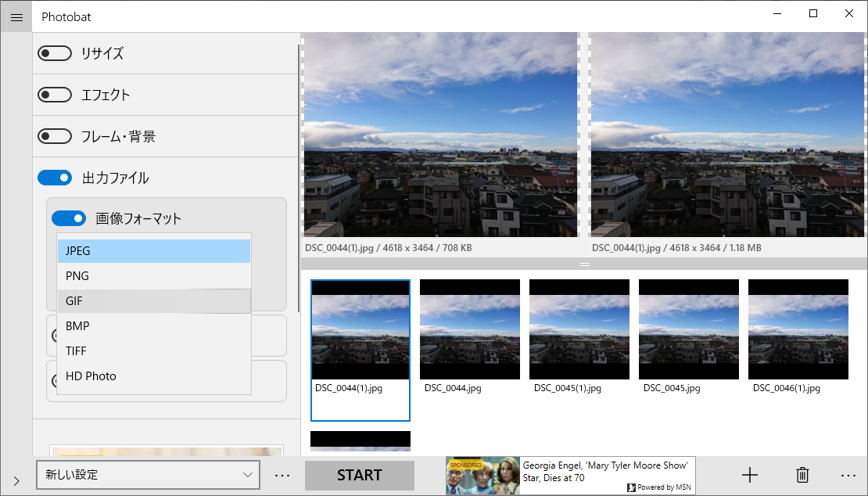Open the Georgia Engel sponsored ad

click(571, 476)
